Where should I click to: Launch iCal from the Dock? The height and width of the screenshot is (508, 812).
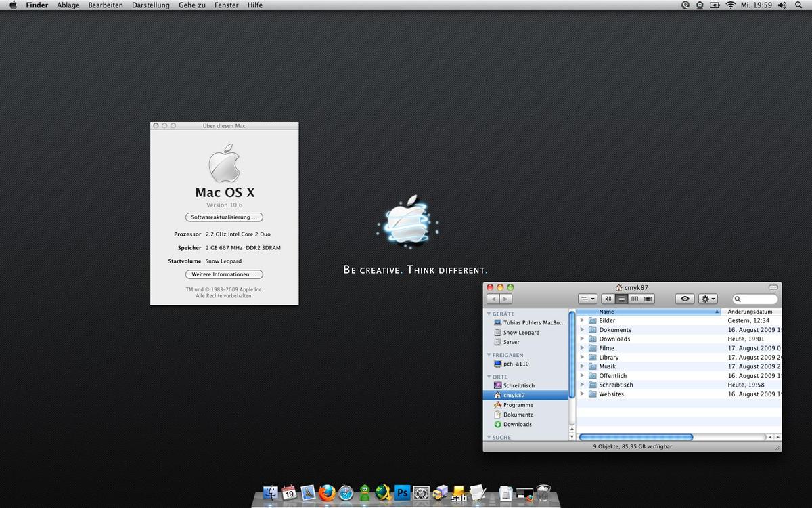tap(289, 493)
